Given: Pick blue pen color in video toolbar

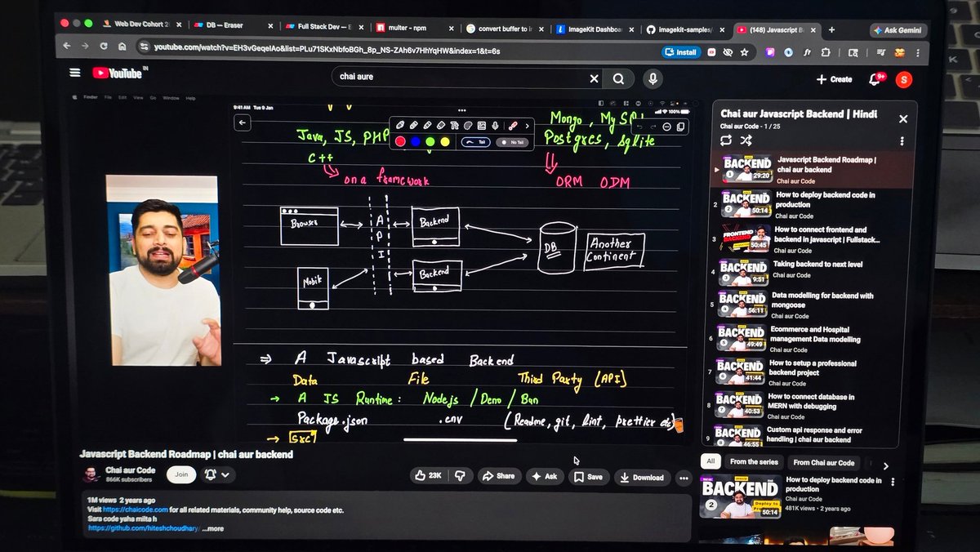Looking at the screenshot, I should 416,141.
